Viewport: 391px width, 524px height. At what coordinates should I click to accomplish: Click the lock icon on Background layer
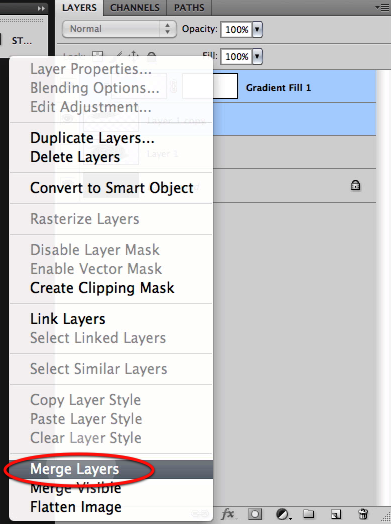[355, 185]
